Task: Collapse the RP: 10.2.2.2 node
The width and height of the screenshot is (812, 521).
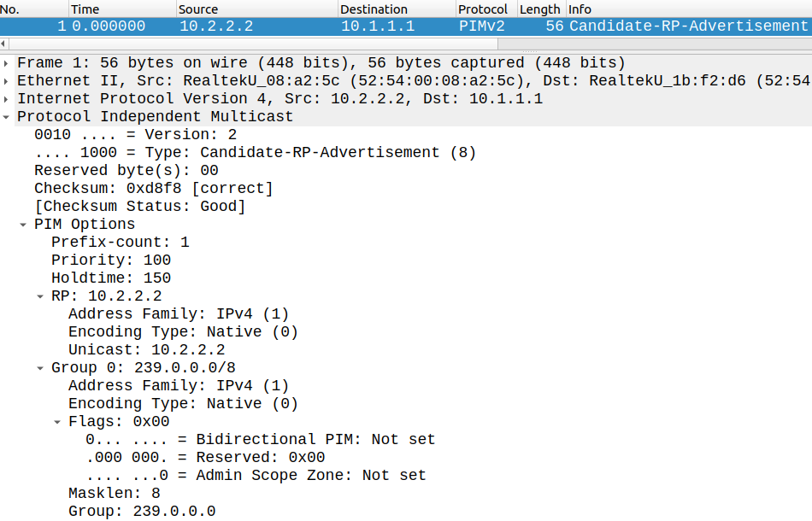Action: (x=40, y=296)
